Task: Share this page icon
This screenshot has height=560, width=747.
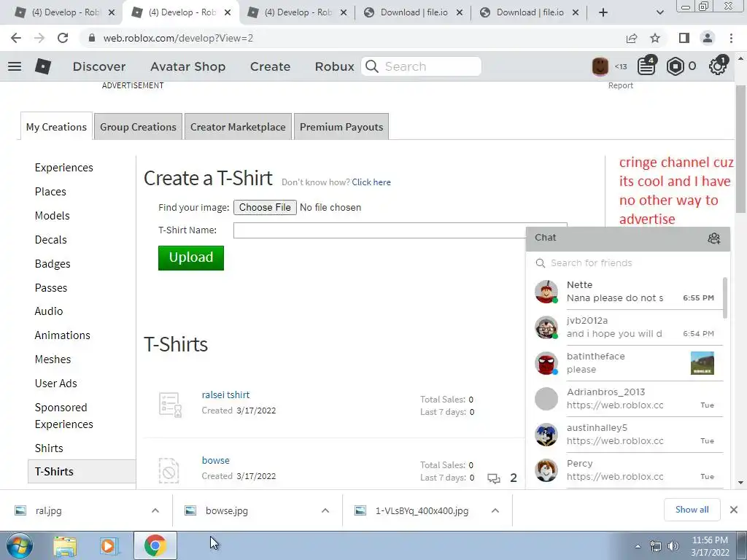Action: pyautogui.click(x=632, y=38)
